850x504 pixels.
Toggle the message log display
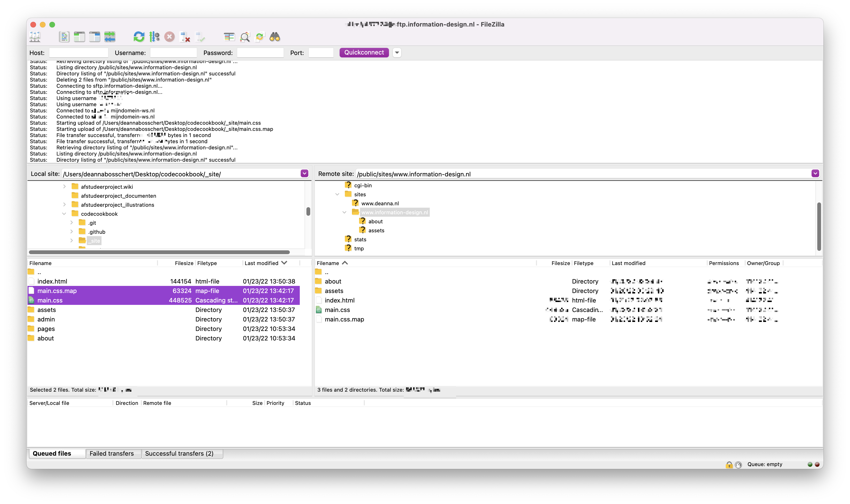pyautogui.click(x=65, y=37)
